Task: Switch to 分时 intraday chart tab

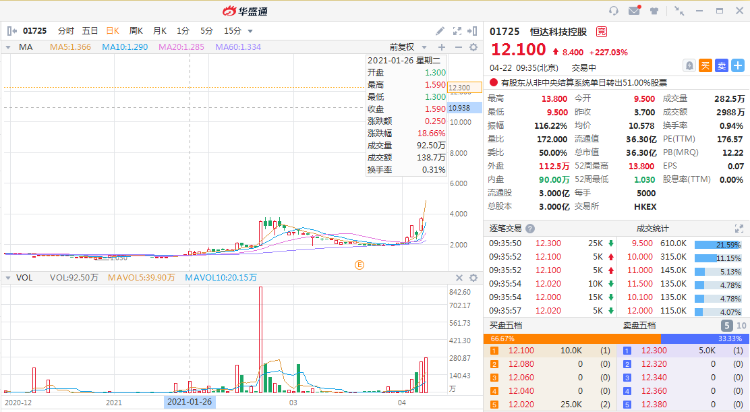Action: tap(66, 31)
